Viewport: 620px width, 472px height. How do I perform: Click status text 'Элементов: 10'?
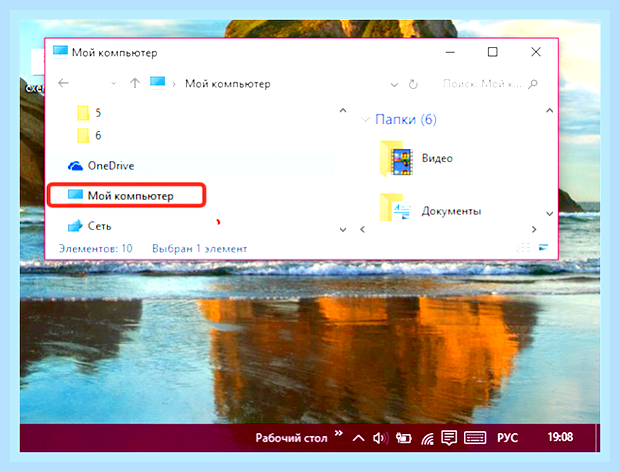[95, 248]
